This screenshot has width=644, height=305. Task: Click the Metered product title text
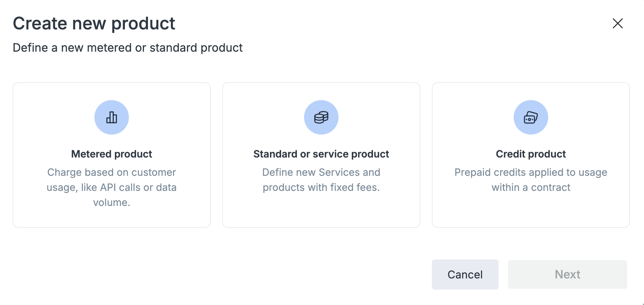[112, 154]
